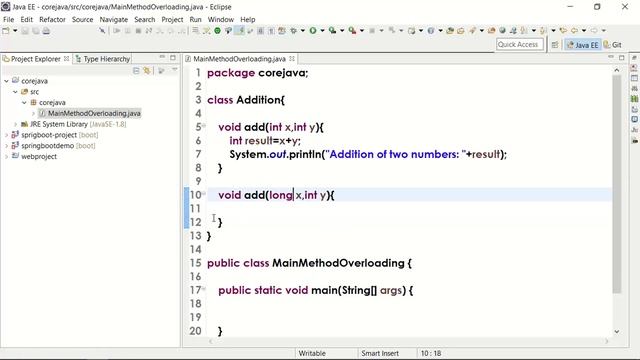640x360 pixels.
Task: Click the Smart Insert status bar entry
Action: point(380,353)
